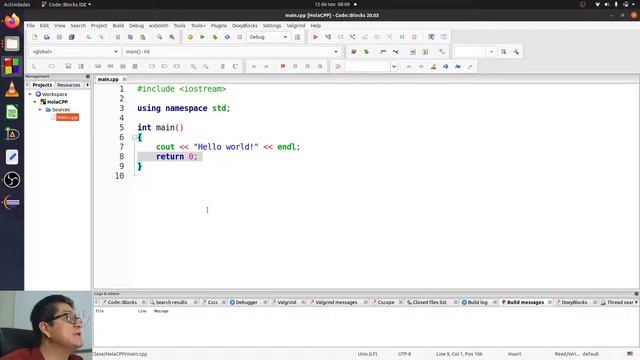Viewport: 640px width, 360px height.
Task: Click the Replace toolbar icon
Action: point(172,37)
